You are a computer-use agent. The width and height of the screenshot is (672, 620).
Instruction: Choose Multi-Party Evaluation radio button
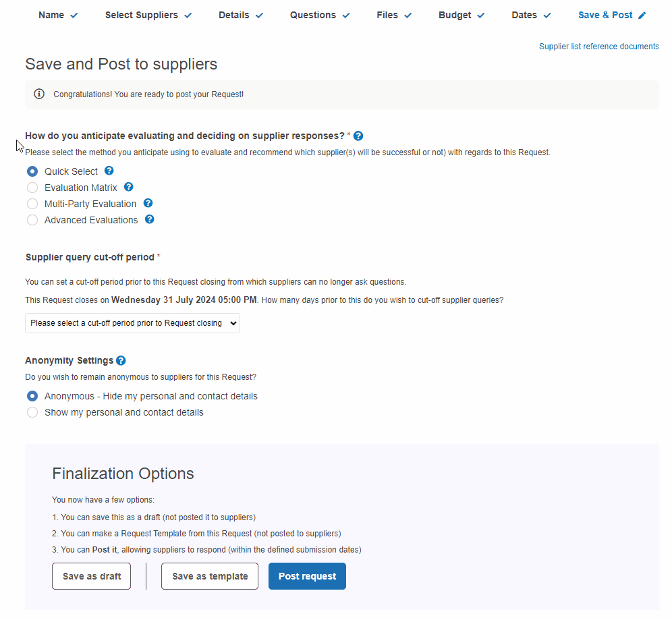click(32, 204)
